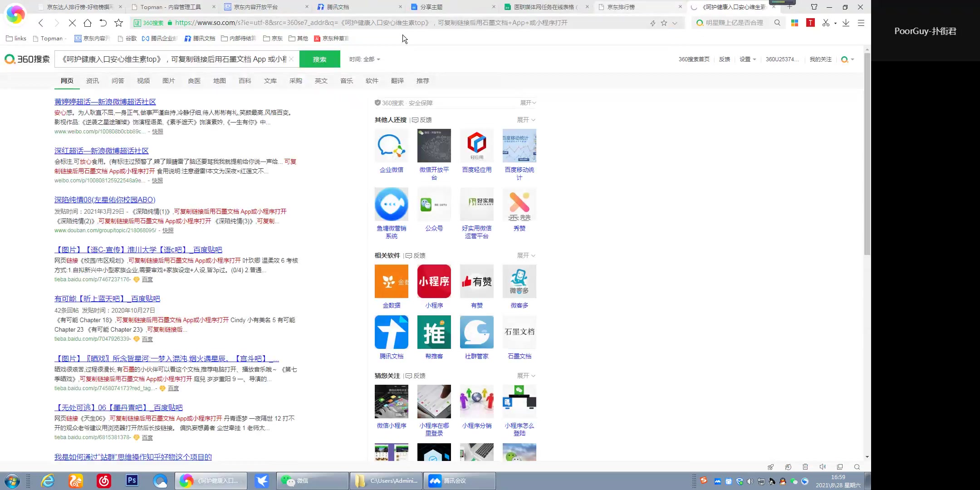Screen dimensions: 980x490
Task: Click the browser home icon
Action: (88, 23)
